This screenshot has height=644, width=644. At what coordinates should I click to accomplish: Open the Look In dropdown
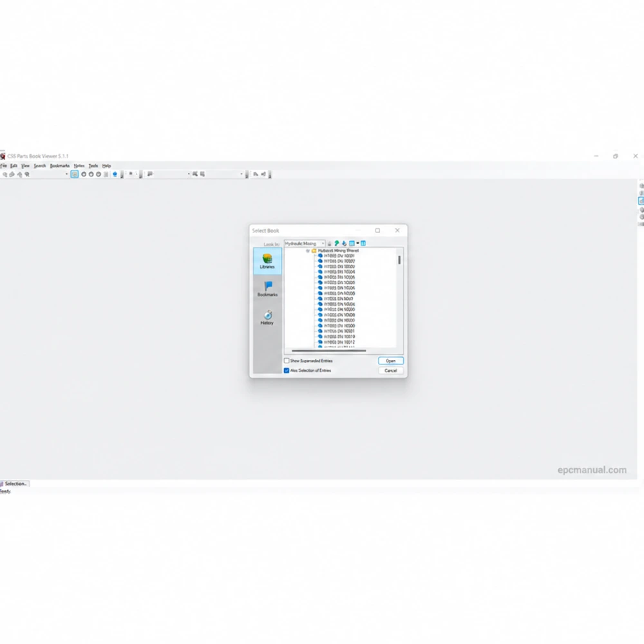tap(305, 243)
